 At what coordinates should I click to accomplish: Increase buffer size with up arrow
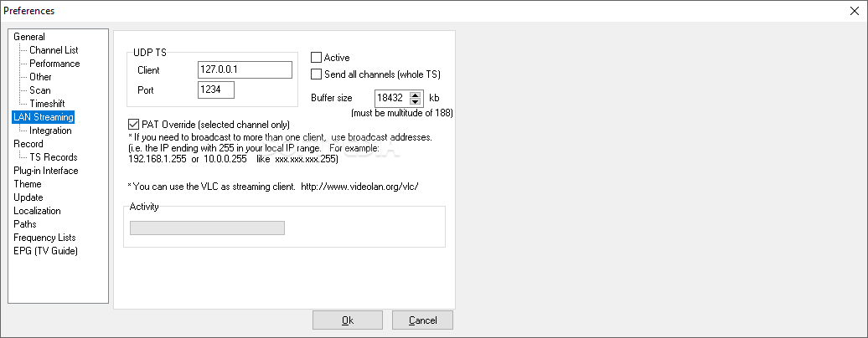click(x=414, y=93)
